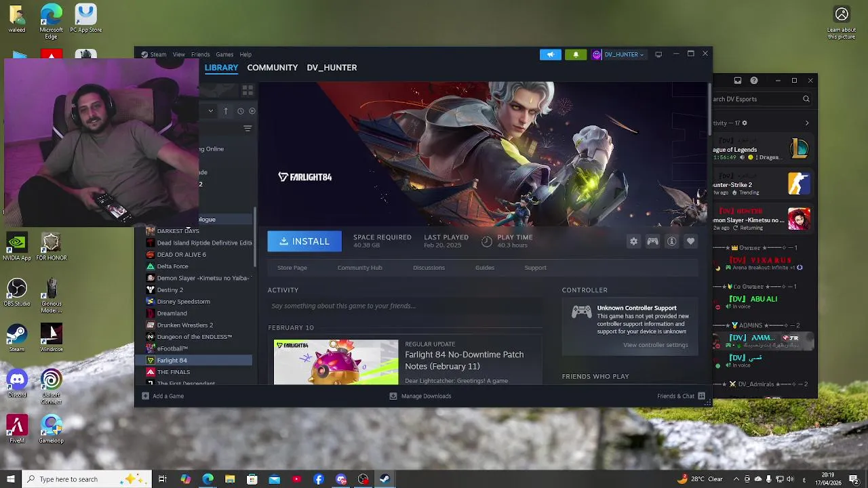Expand the library sort dropdown chevron
The image size is (868, 488).
click(210, 111)
